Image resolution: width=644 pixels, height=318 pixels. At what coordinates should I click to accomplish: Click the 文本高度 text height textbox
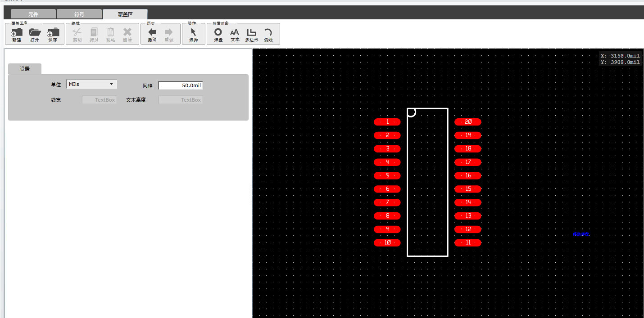[181, 100]
